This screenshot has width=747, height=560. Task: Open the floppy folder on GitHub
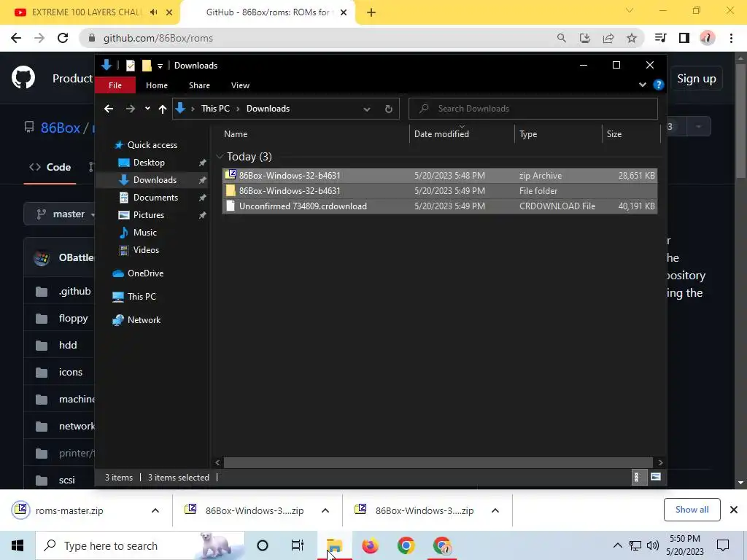click(73, 318)
